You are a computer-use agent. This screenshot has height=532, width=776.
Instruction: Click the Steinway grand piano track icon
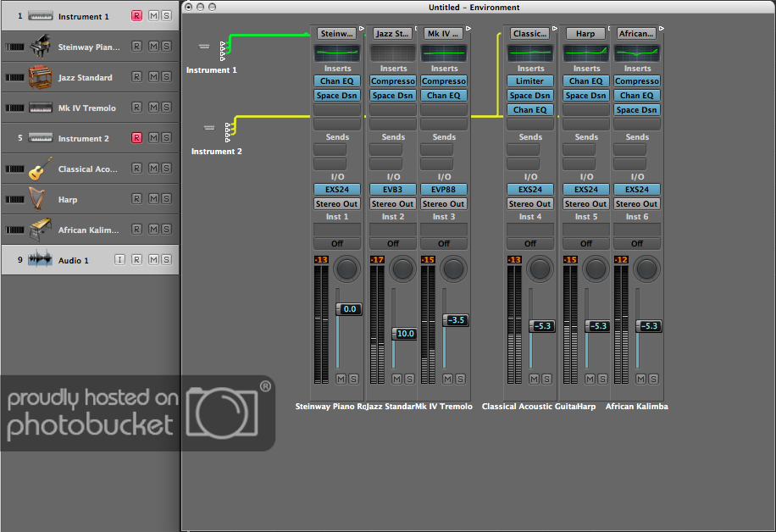point(40,47)
